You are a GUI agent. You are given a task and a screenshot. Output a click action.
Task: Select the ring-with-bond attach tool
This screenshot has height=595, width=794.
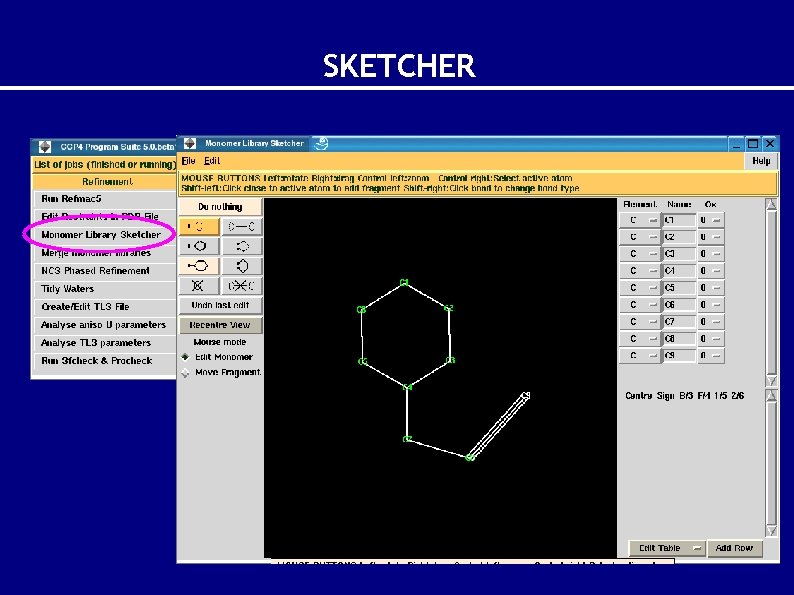199,266
